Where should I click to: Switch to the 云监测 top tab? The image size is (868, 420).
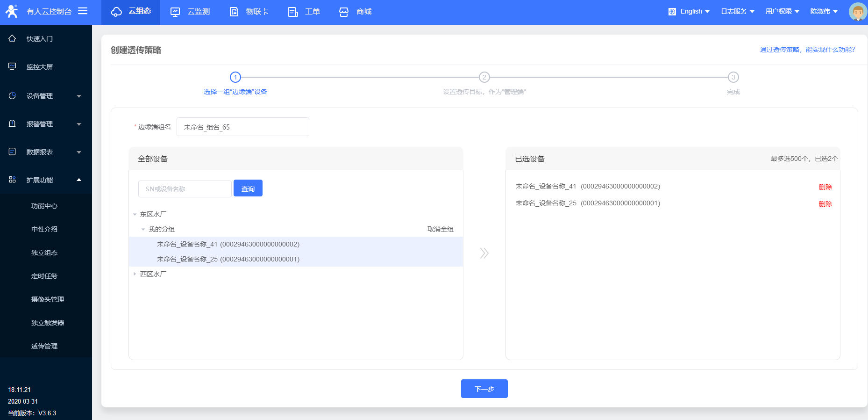click(x=190, y=12)
